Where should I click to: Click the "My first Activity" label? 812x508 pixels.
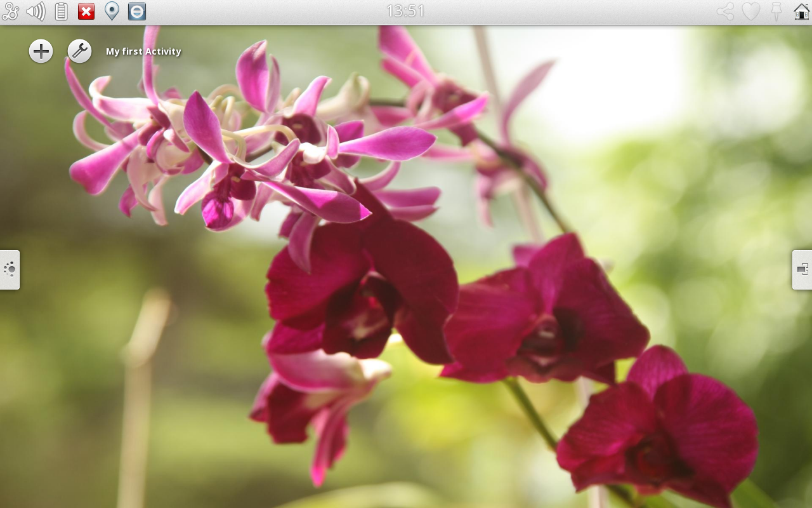(143, 51)
